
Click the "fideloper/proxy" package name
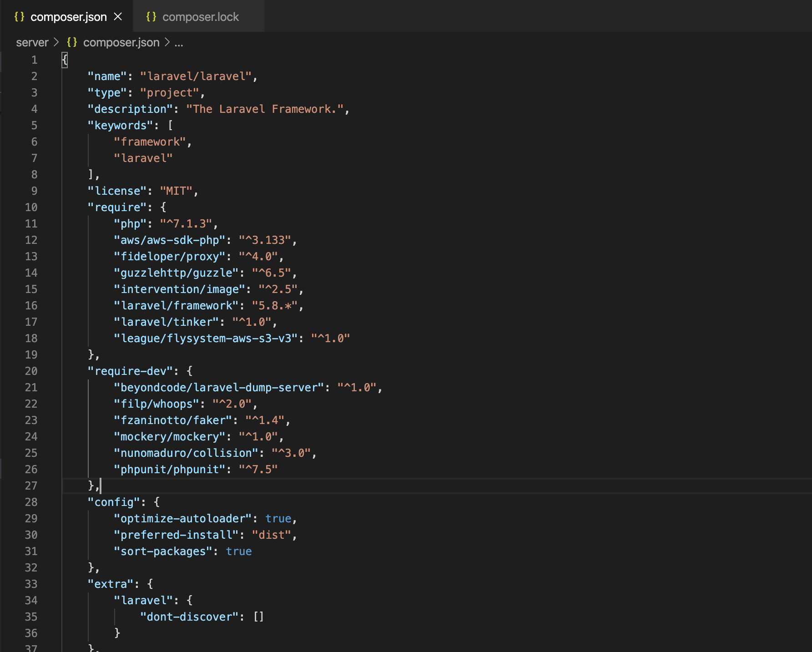[x=170, y=257]
